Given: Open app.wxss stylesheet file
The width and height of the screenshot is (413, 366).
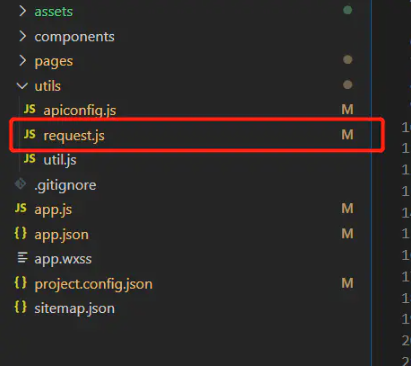Looking at the screenshot, I should (x=63, y=259).
